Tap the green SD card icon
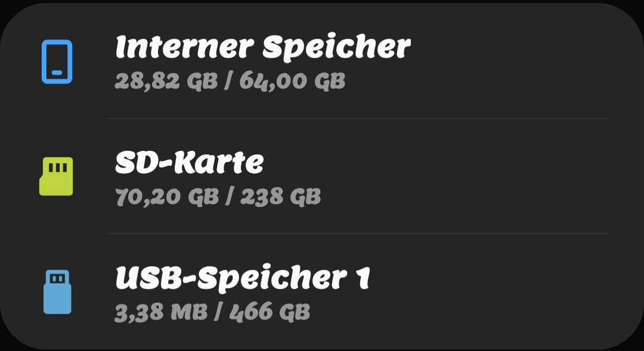The width and height of the screenshot is (644, 351). click(56, 176)
